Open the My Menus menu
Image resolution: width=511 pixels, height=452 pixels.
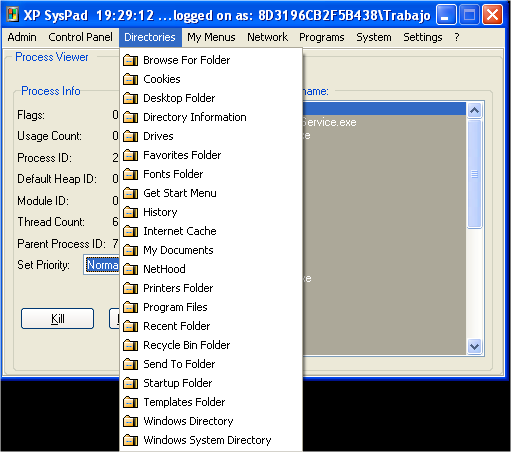(x=211, y=37)
